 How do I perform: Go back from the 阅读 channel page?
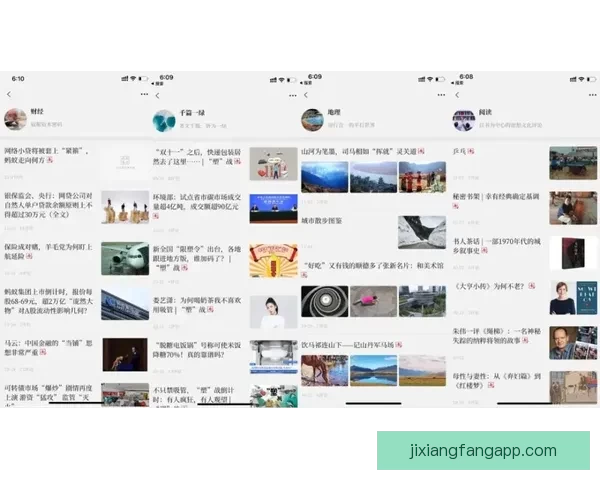(457, 95)
